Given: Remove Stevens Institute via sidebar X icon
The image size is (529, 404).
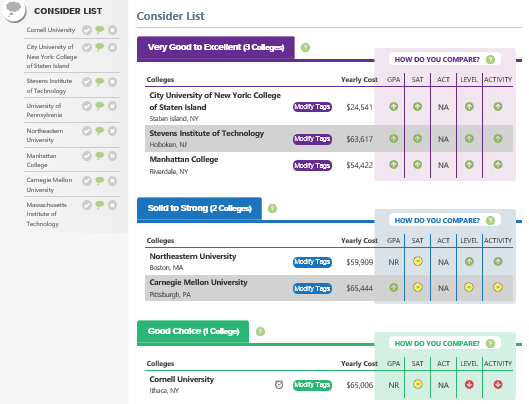Looking at the screenshot, I should pos(112,82).
